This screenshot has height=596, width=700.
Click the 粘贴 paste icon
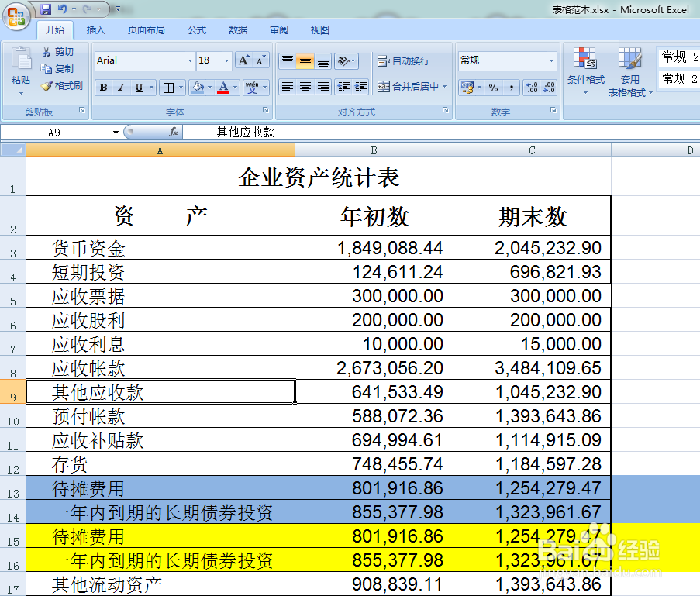coord(21,60)
